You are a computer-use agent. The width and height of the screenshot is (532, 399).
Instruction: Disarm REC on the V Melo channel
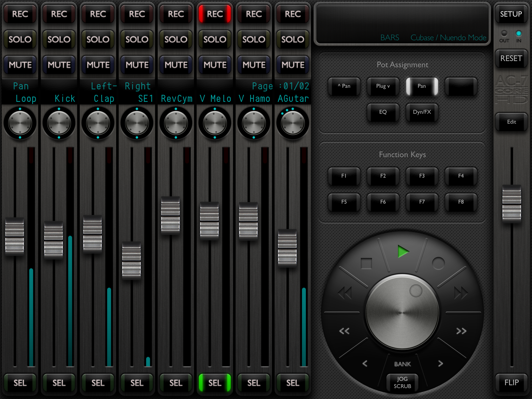coord(215,14)
